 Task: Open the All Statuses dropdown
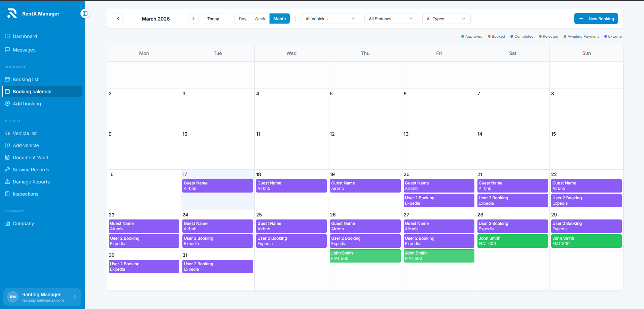[390, 19]
